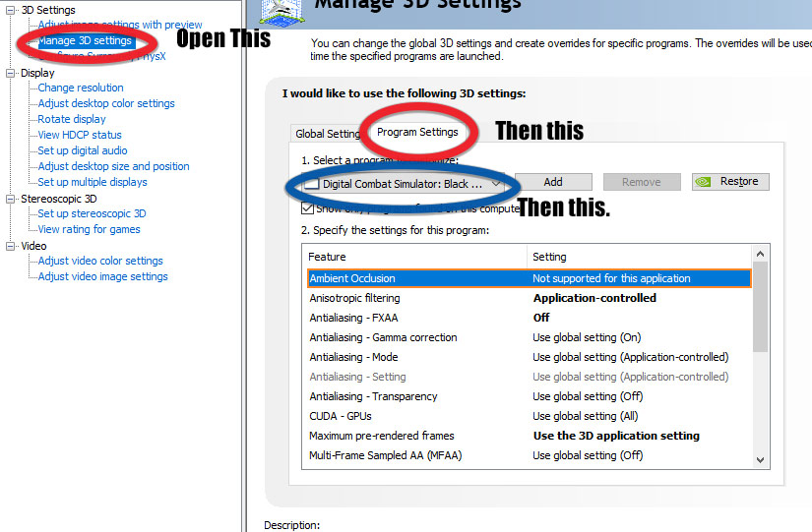Click "Use the 3D application setting" value
Viewport: 812px width, 532px height.
click(x=616, y=436)
